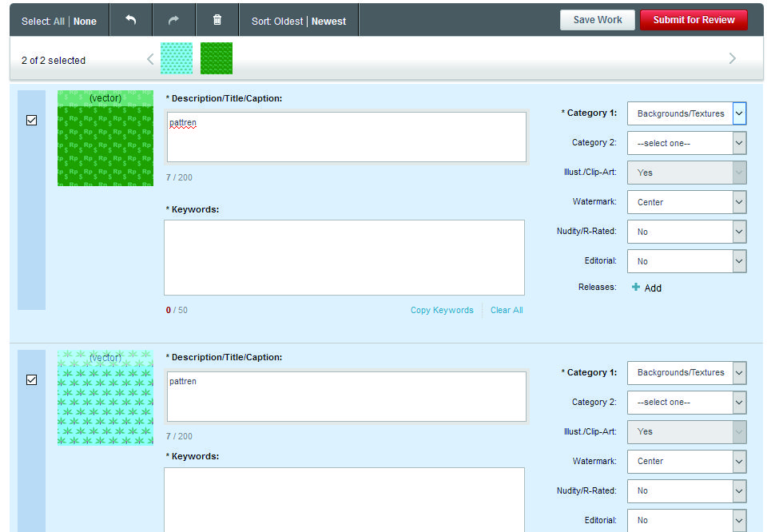
Task: Go to previous thumbnails with left chevron
Action: [x=150, y=59]
